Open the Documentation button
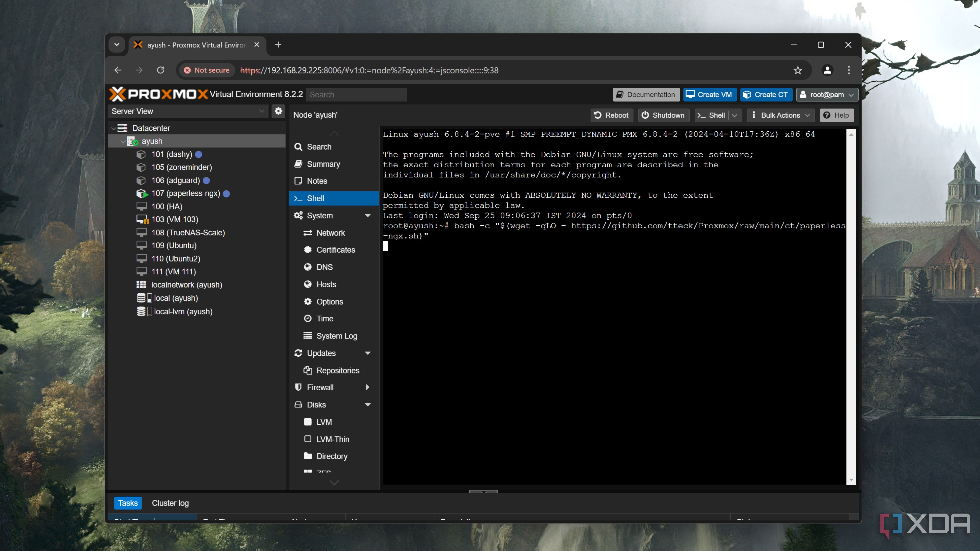This screenshot has width=980, height=551. coord(646,95)
